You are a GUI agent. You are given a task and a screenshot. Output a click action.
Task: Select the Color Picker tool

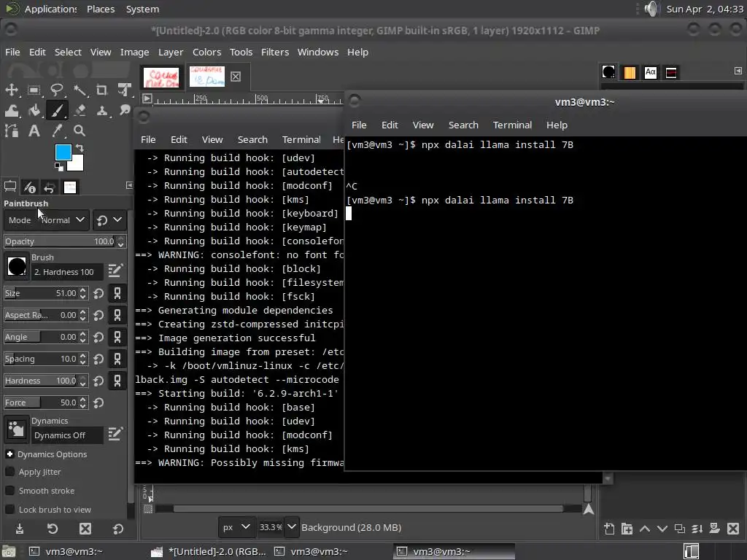pos(57,131)
